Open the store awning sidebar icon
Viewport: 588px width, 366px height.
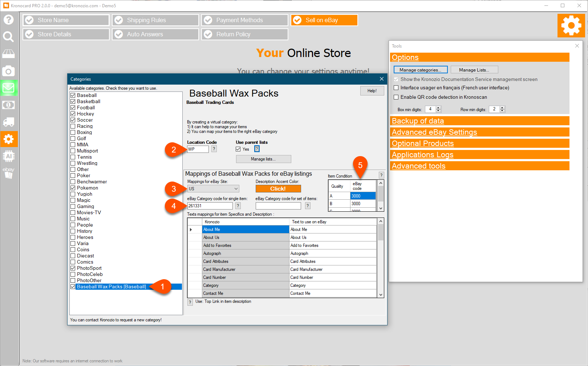(8, 54)
